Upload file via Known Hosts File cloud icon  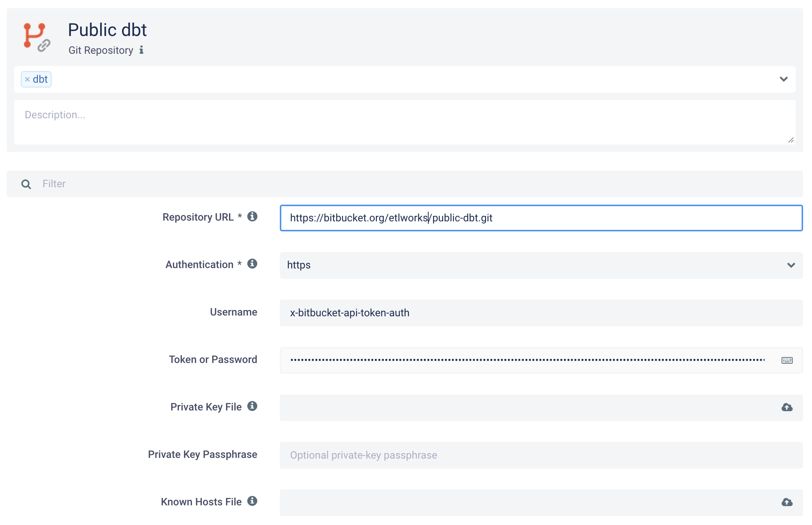tap(787, 502)
